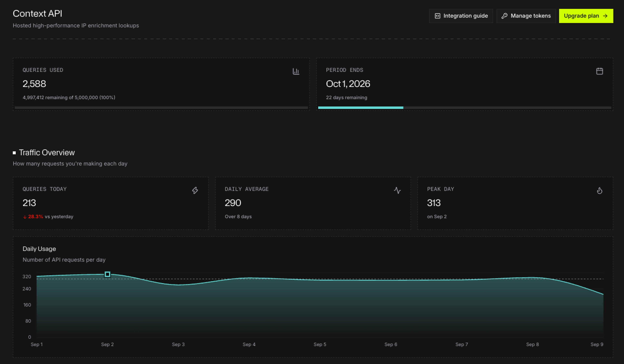
Task: Click the Sep 1 axis label
Action: click(x=37, y=345)
